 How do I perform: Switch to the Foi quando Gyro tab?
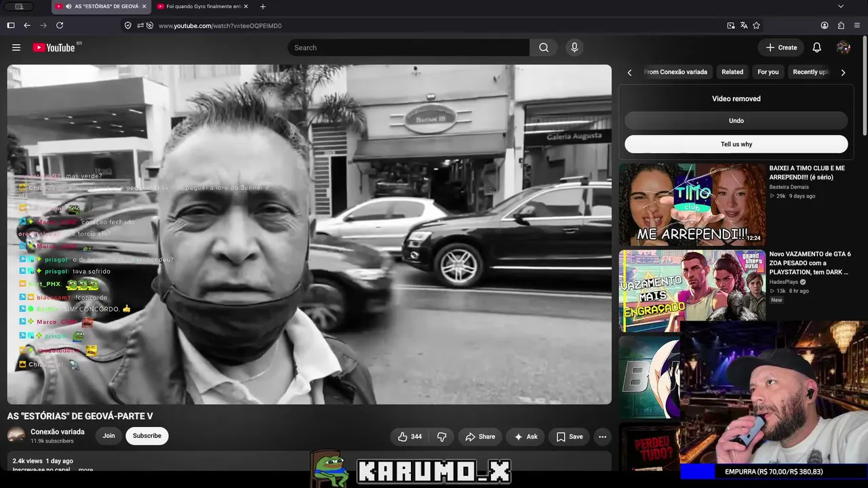tap(202, 7)
